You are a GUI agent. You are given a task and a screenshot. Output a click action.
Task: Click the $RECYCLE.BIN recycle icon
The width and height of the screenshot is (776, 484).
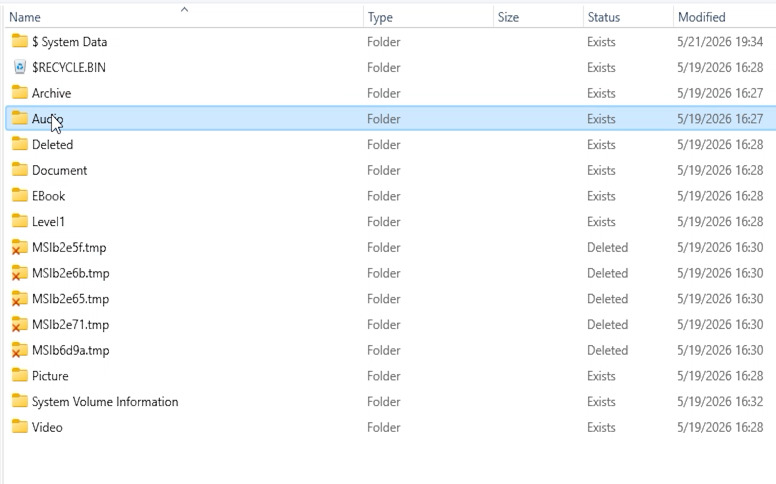click(x=19, y=67)
